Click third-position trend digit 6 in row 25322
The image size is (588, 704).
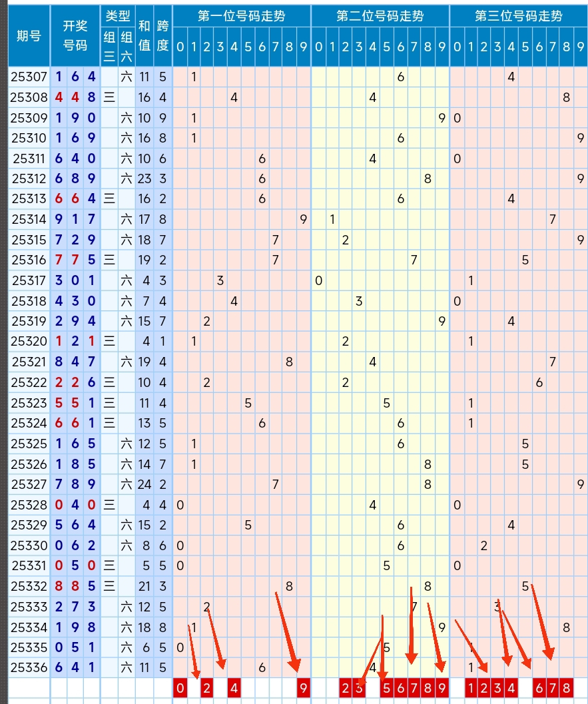pyautogui.click(x=539, y=382)
